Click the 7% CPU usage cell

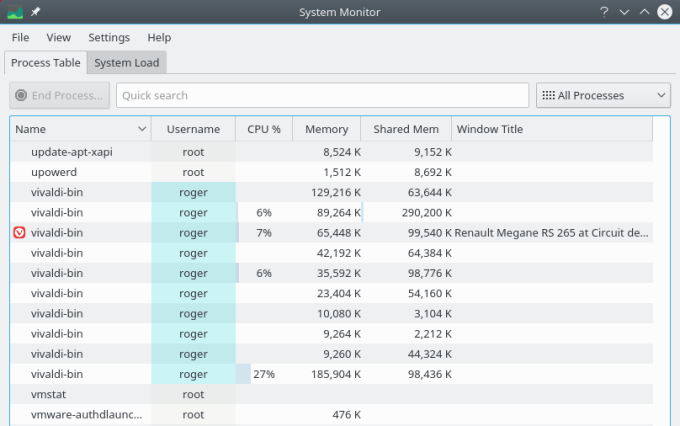coord(264,233)
